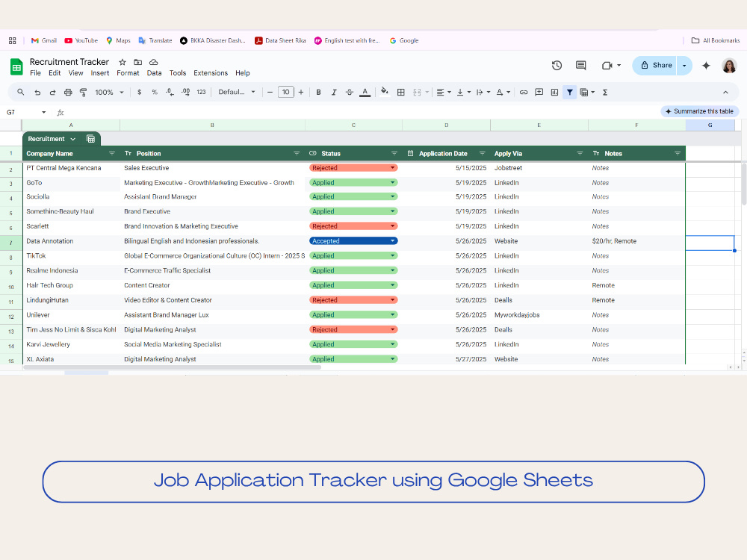Open the File menu
The width and height of the screenshot is (747, 560).
(x=35, y=73)
